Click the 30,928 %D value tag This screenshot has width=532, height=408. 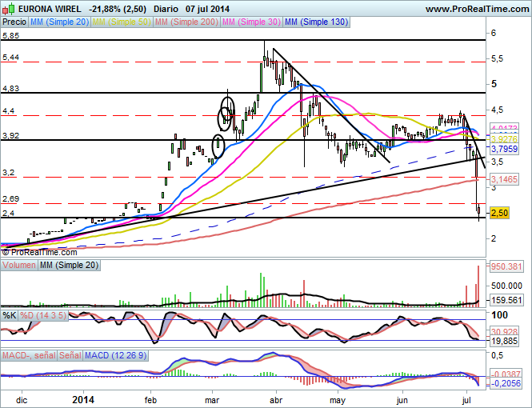pyautogui.click(x=504, y=332)
